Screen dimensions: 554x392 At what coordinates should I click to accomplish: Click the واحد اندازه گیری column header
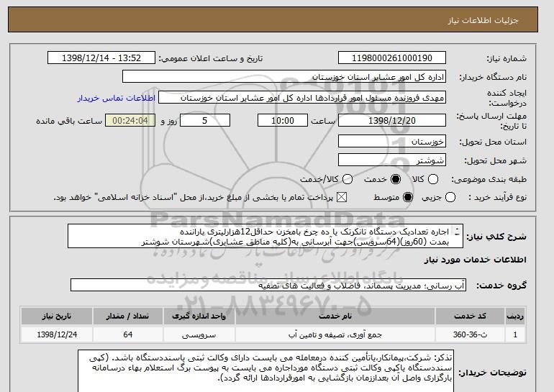point(199,316)
